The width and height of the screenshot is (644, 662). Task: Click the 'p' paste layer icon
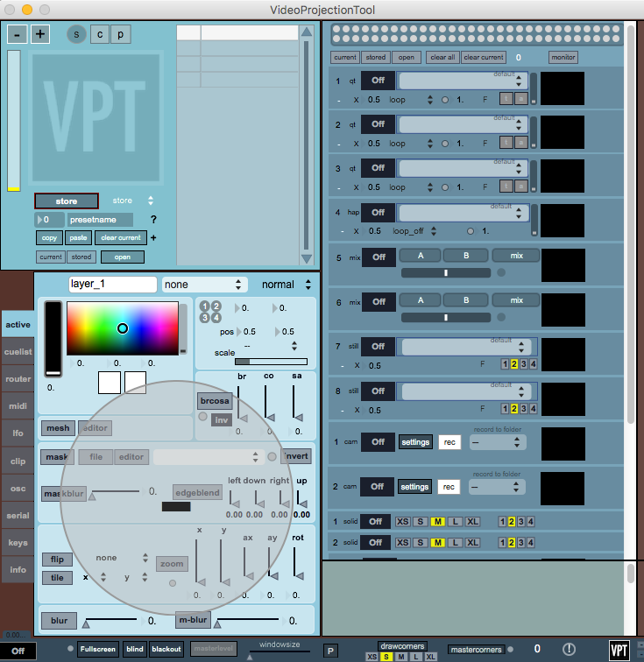[x=120, y=34]
